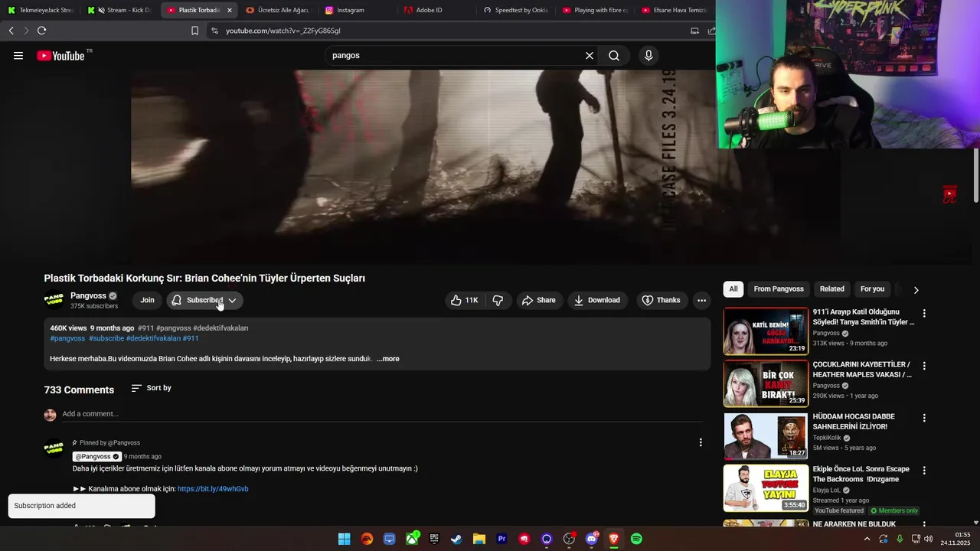
Task: Click the page vertical scrollbar
Action: click(976, 176)
